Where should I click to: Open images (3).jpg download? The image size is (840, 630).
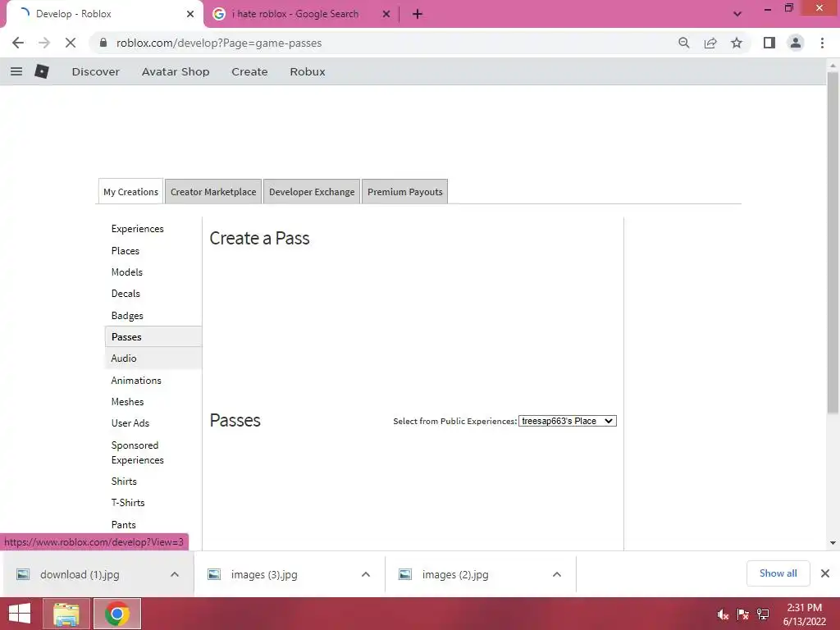[263, 574]
